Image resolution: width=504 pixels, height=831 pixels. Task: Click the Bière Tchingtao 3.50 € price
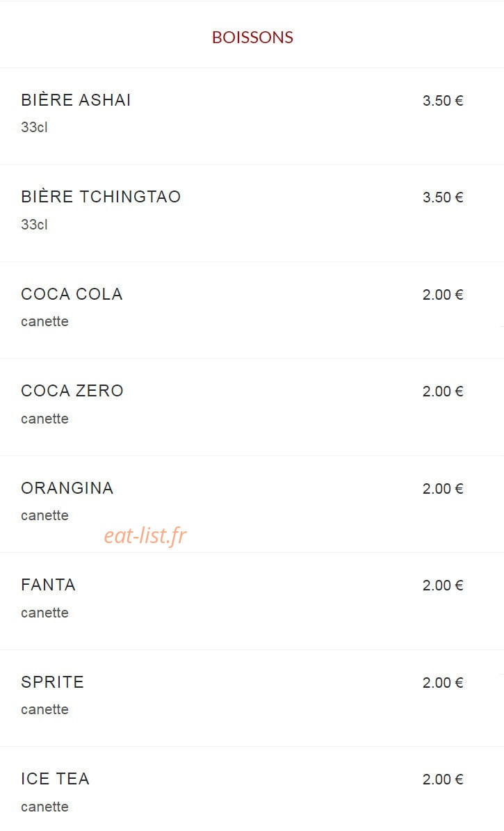[x=443, y=197]
